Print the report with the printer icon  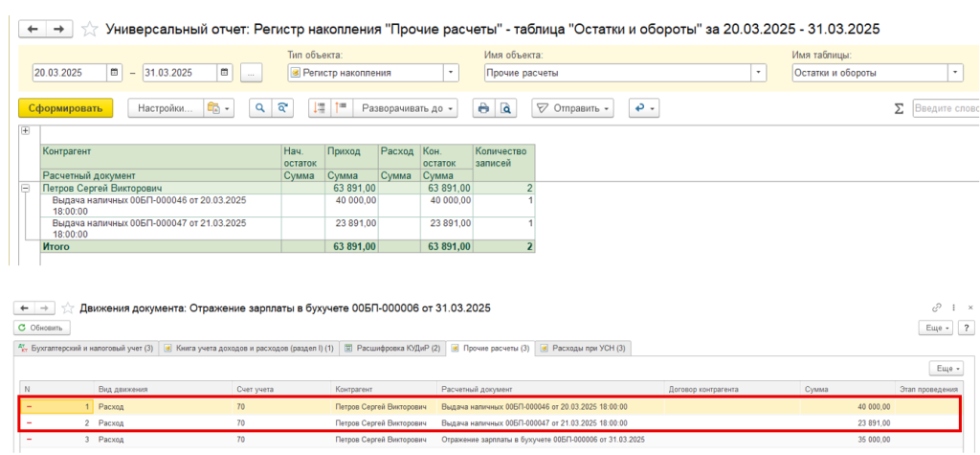[483, 108]
